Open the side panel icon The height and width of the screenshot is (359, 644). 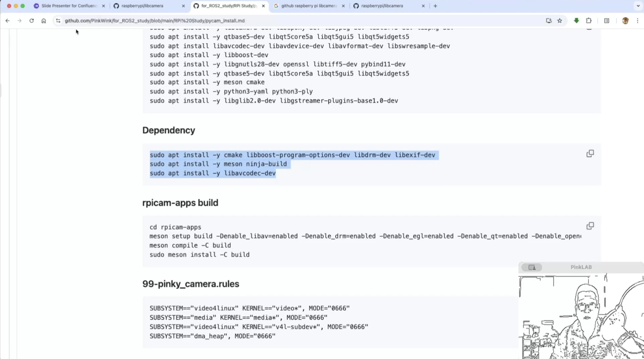point(606,21)
